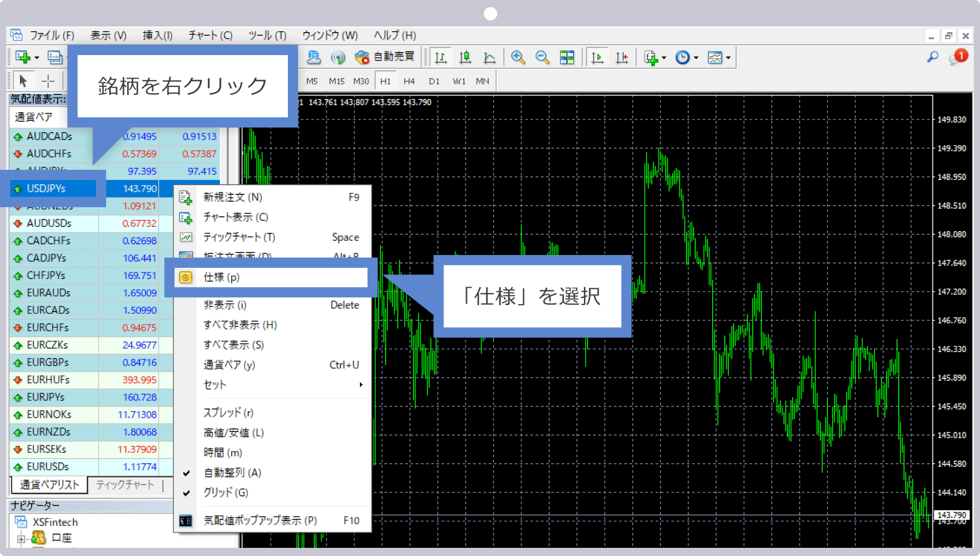
Task: Choose すべて表示 (S) in context menu
Action: [x=272, y=345]
